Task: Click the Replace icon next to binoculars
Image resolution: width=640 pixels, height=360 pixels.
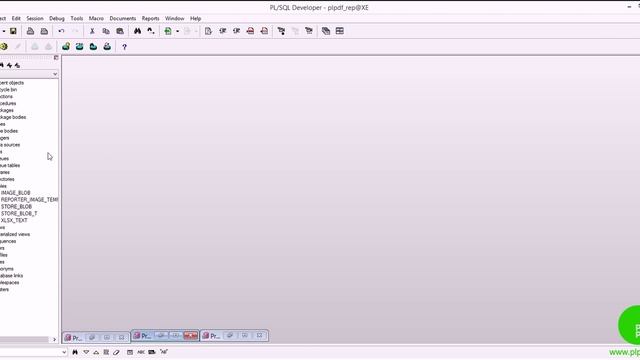Action: click(x=151, y=31)
